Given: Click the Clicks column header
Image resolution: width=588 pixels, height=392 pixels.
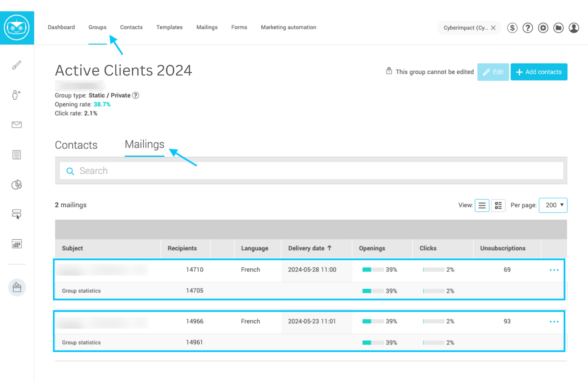Looking at the screenshot, I should click(x=428, y=248).
